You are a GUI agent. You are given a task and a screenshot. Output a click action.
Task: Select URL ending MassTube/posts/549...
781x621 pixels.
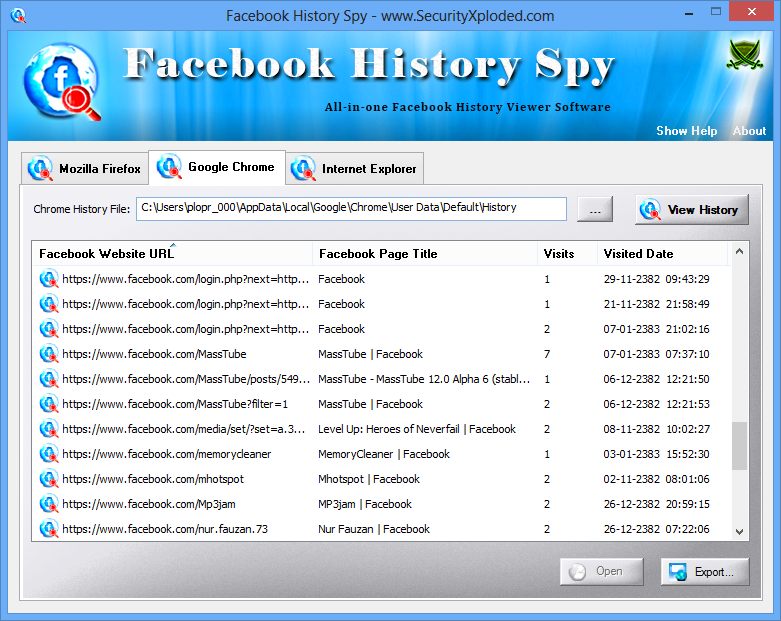tap(186, 379)
